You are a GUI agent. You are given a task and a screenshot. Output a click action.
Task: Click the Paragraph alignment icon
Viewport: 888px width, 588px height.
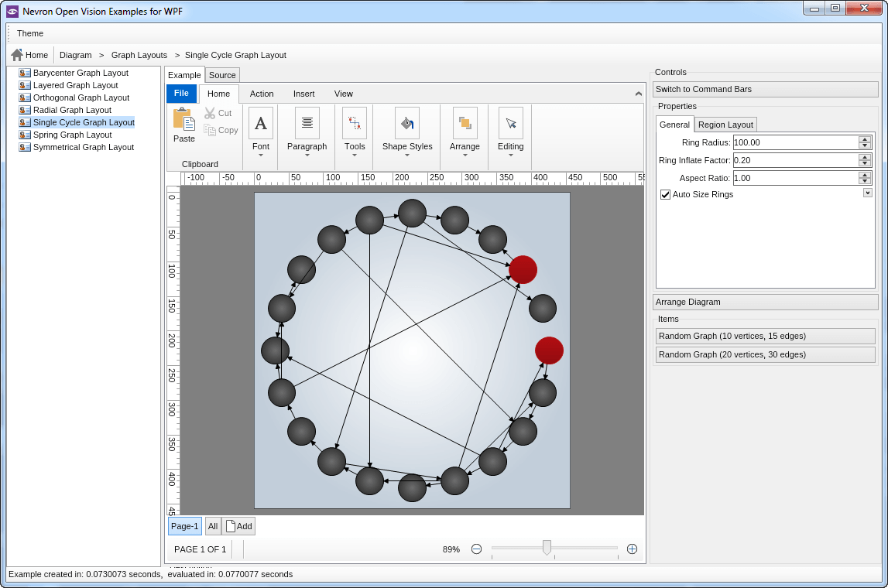click(x=307, y=123)
